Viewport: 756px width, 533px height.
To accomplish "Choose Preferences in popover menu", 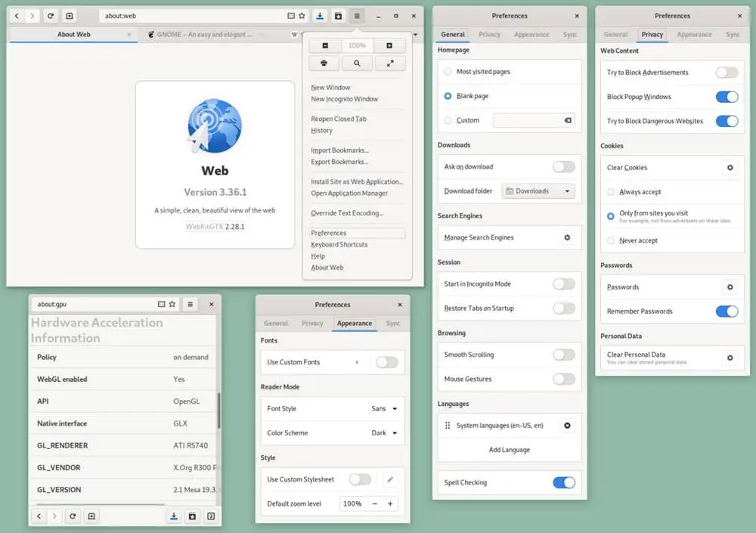I will pyautogui.click(x=358, y=233).
